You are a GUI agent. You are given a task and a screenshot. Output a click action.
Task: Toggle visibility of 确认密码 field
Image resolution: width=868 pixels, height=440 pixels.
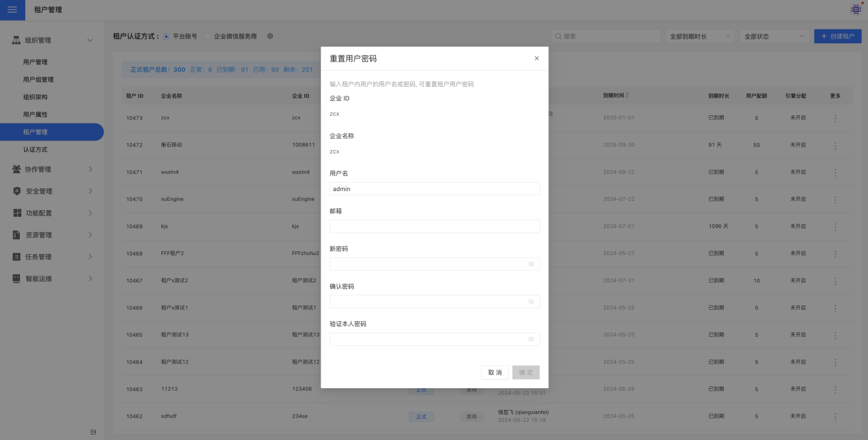531,301
